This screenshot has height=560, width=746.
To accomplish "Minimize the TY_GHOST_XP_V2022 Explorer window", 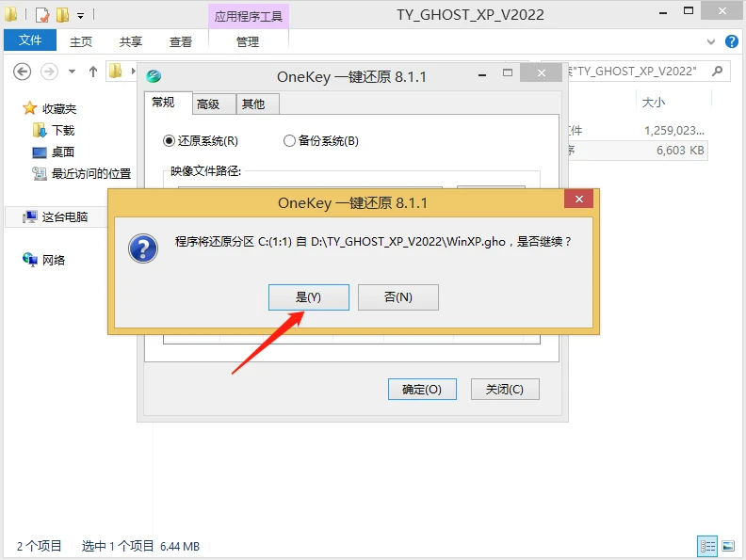I will coord(663,13).
